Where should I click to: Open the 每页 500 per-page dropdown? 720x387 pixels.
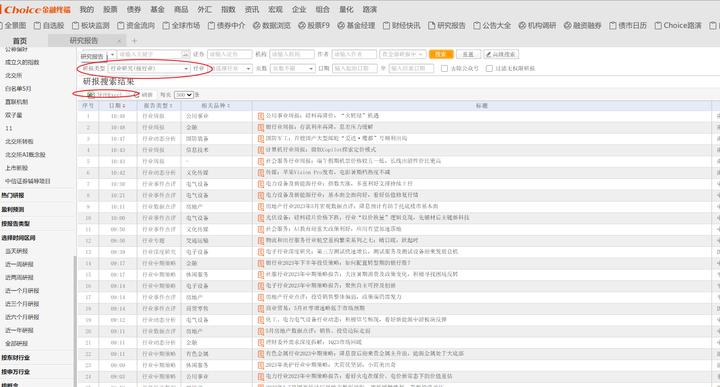pos(183,95)
